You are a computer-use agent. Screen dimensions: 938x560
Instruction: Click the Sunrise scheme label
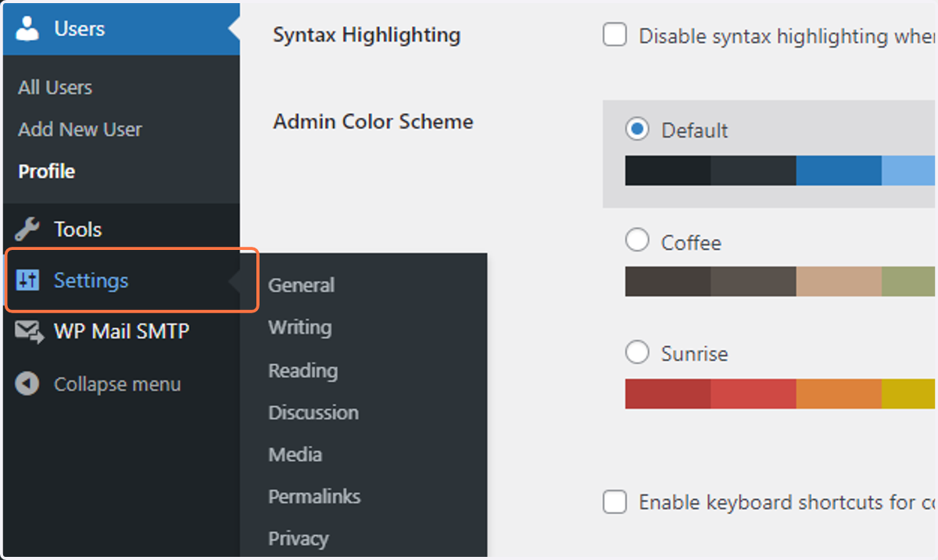(x=694, y=354)
